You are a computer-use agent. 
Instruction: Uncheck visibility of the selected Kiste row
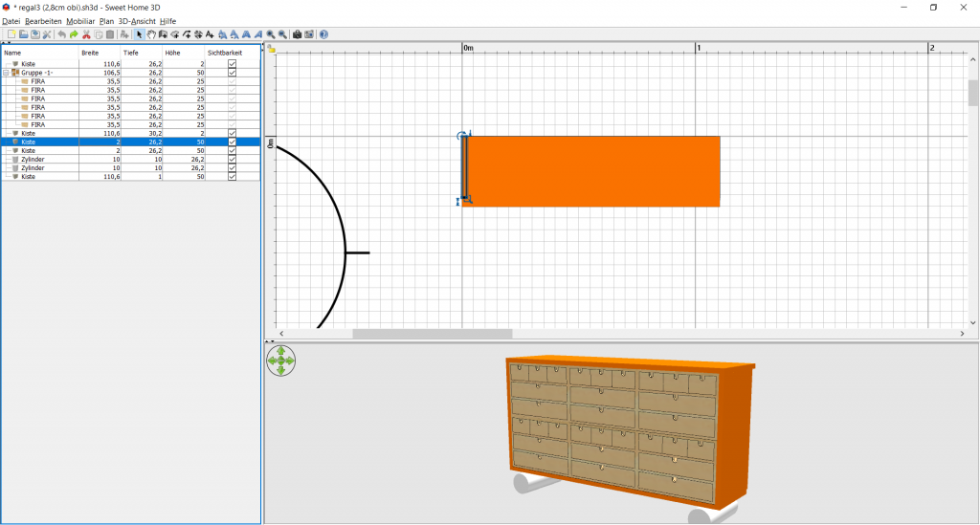pos(232,142)
